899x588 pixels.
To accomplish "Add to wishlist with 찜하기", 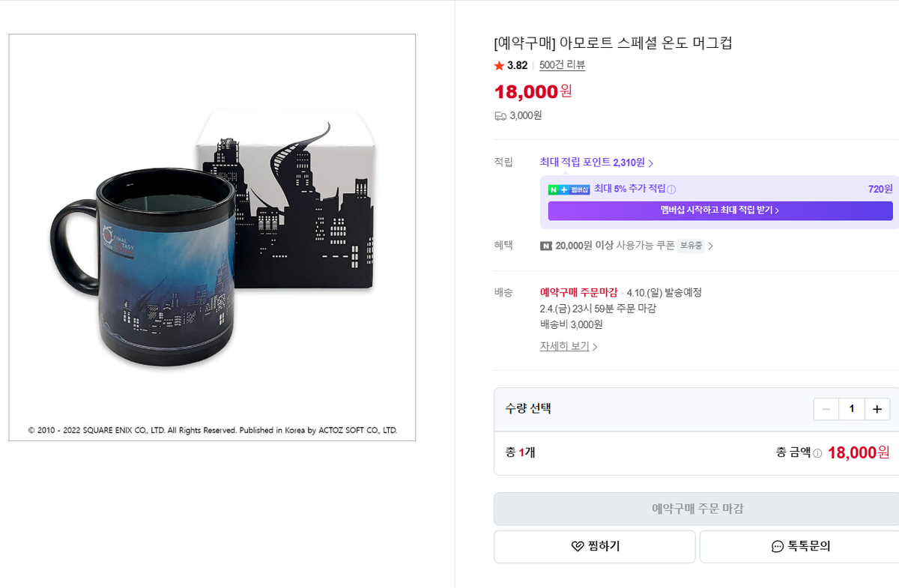I will (595, 547).
